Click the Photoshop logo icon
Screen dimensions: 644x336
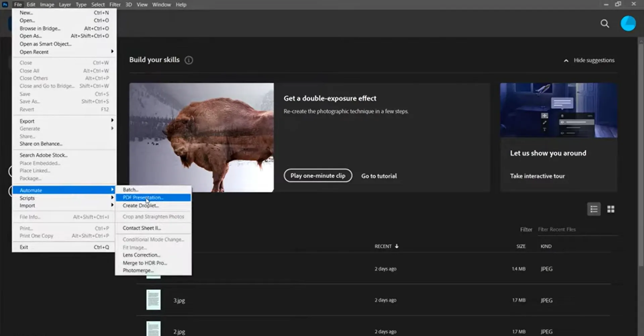[x=5, y=4]
